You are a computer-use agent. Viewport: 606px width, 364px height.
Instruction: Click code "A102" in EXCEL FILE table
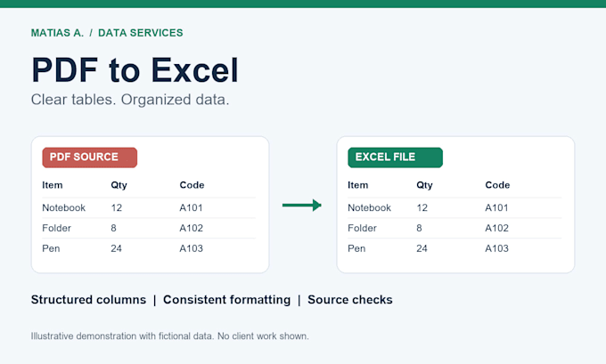[x=496, y=228]
